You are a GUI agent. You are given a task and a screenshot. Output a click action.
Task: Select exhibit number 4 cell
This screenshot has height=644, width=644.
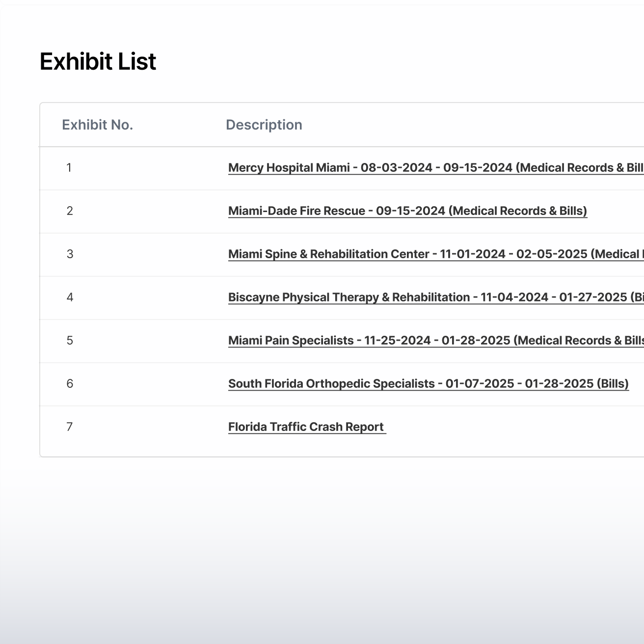(70, 297)
